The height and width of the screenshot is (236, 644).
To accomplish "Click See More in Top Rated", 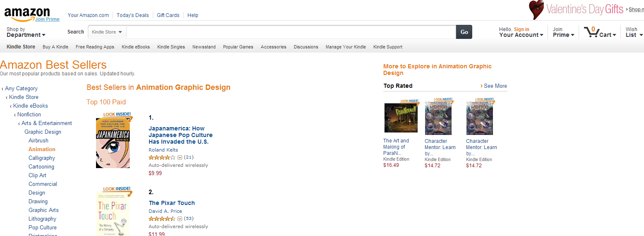I will pyautogui.click(x=495, y=86).
